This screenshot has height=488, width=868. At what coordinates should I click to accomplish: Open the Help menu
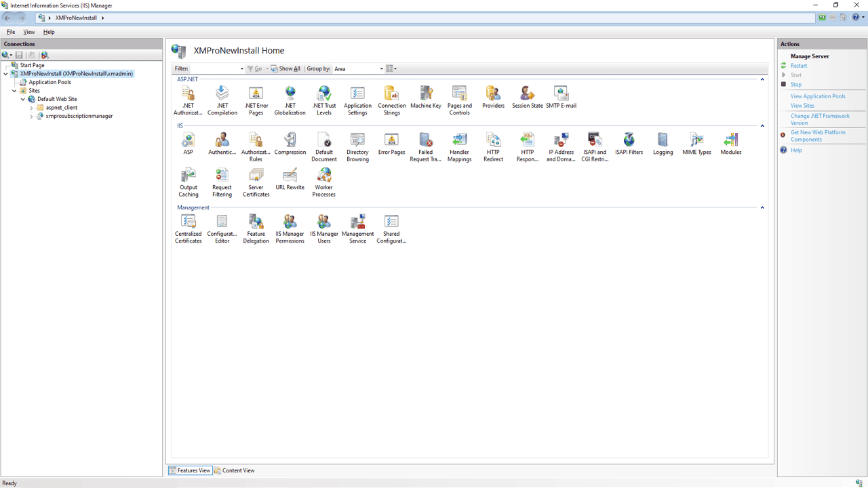tap(49, 32)
